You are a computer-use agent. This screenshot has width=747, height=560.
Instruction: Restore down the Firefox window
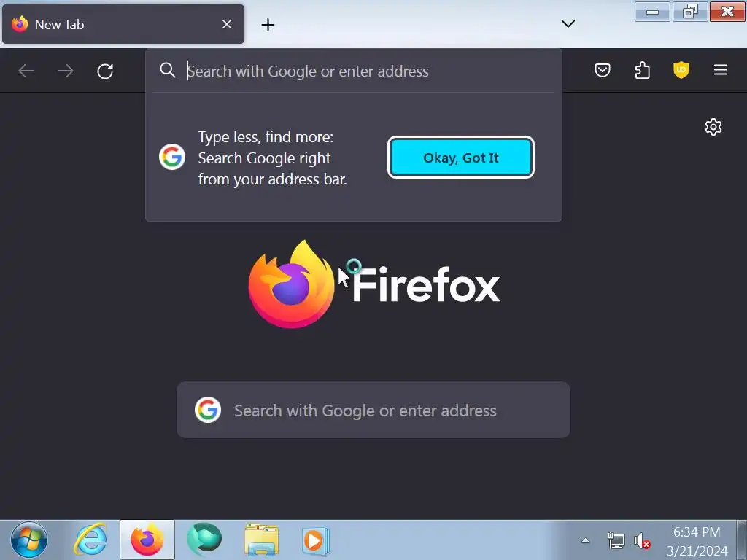(690, 12)
